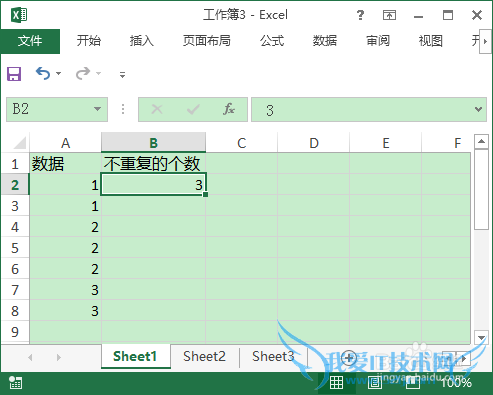The image size is (493, 395).
Task: Open the 文件 tab
Action: coord(30,41)
